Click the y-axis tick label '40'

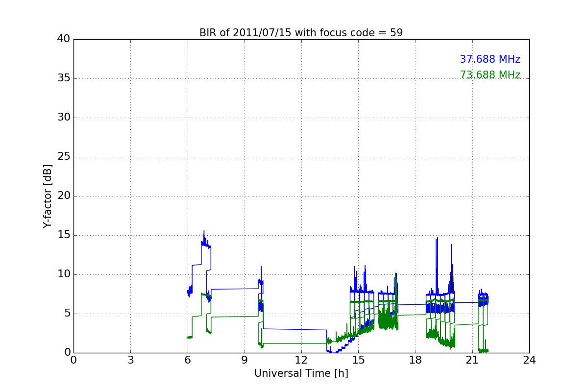click(x=64, y=39)
